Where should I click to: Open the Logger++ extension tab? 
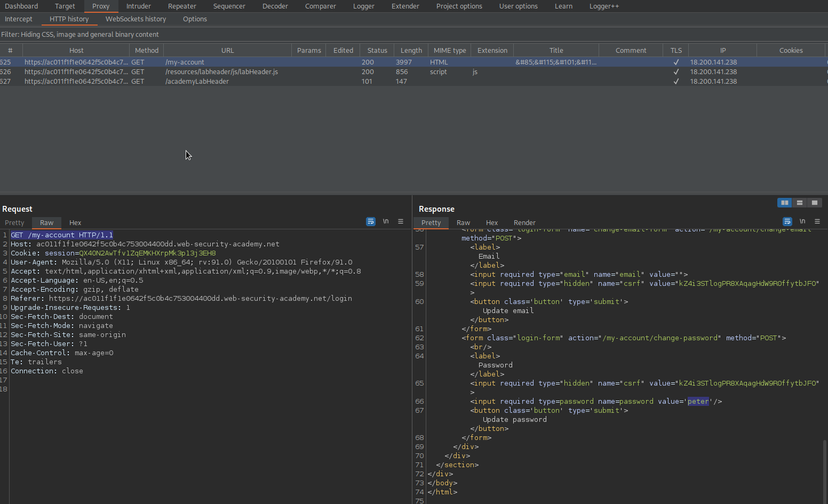pyautogui.click(x=604, y=6)
